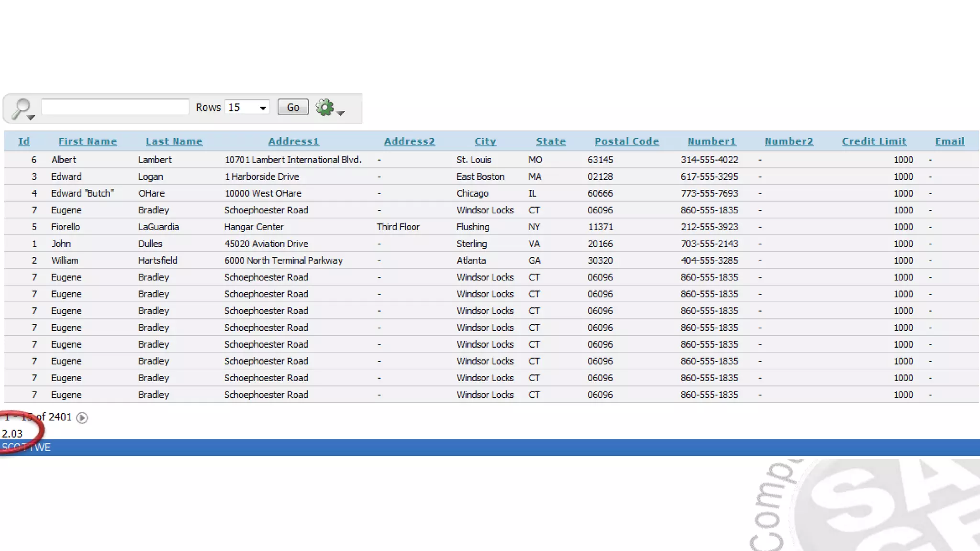Image resolution: width=980 pixels, height=551 pixels.
Task: Sort by the City column header
Action: (485, 141)
